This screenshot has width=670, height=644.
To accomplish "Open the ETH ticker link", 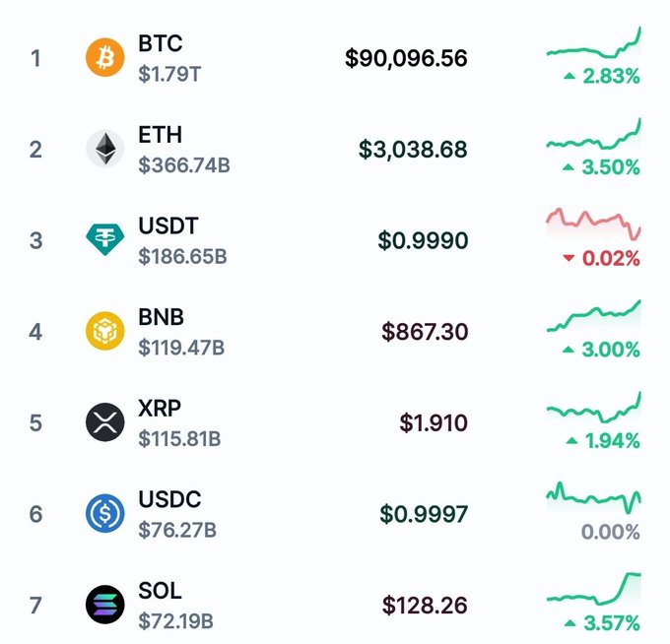I will (x=161, y=135).
